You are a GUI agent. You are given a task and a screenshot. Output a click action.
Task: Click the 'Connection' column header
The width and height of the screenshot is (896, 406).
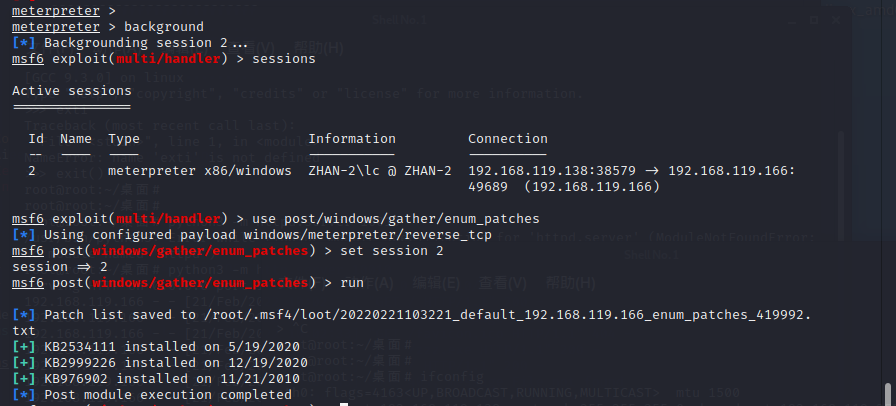click(508, 139)
